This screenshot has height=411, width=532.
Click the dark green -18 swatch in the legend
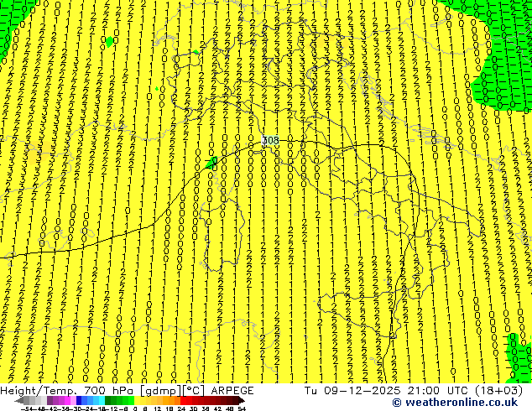(x=108, y=400)
